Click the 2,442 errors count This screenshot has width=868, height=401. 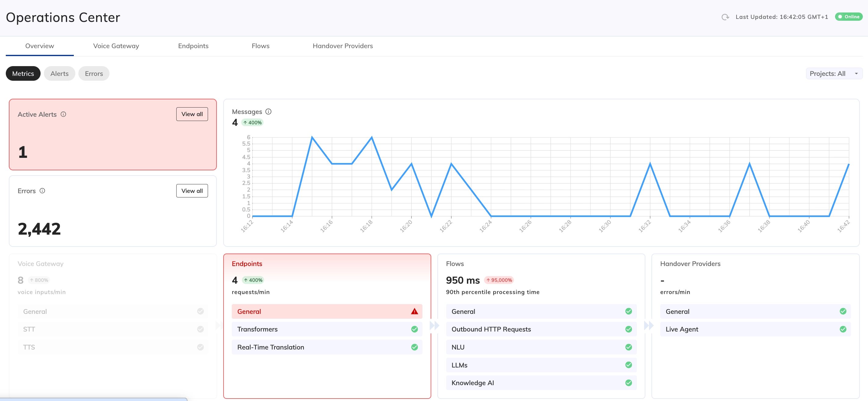(39, 229)
